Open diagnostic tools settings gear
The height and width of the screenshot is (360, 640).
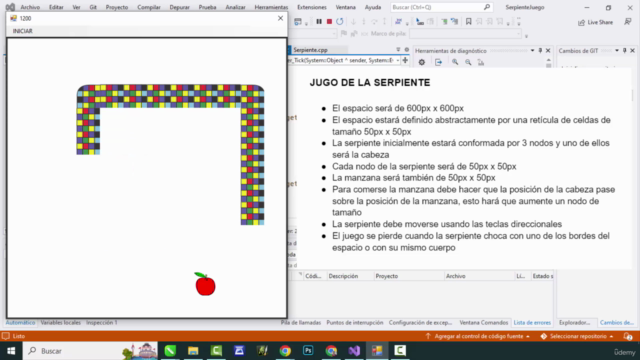point(422,62)
